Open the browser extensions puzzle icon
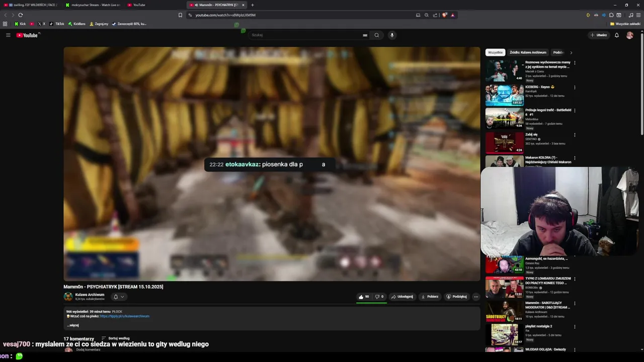The image size is (644, 362). (x=611, y=15)
